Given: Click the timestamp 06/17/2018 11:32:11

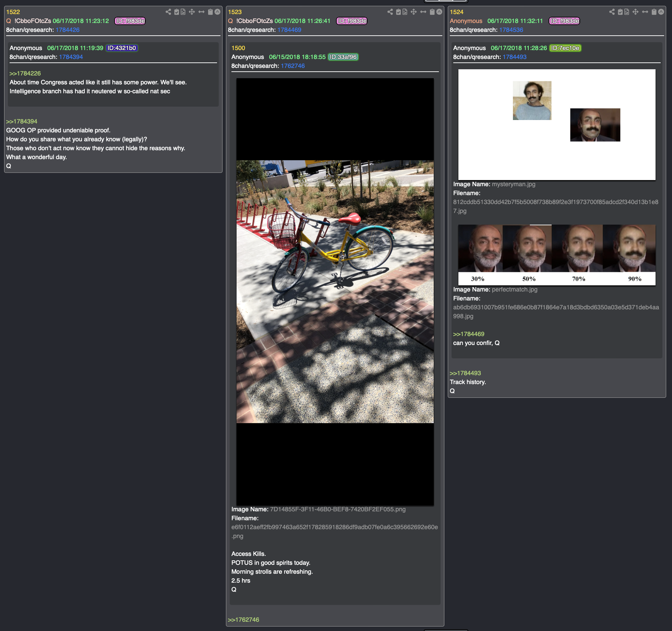Looking at the screenshot, I should 515,21.
